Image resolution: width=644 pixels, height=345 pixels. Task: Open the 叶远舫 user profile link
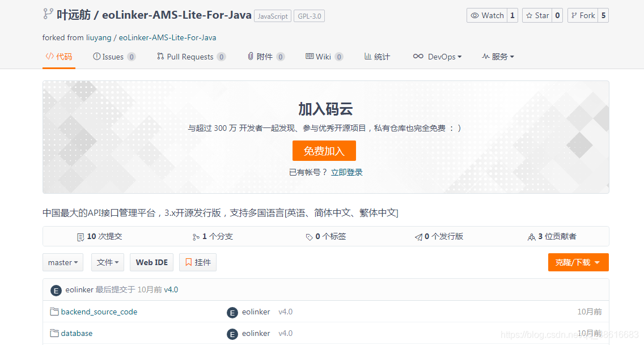(x=74, y=15)
